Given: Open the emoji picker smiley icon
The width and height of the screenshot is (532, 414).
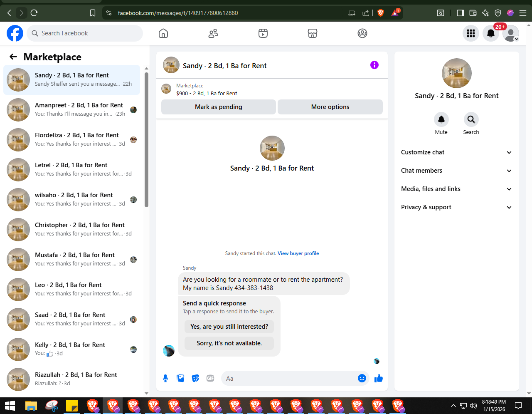Looking at the screenshot, I should tap(362, 378).
